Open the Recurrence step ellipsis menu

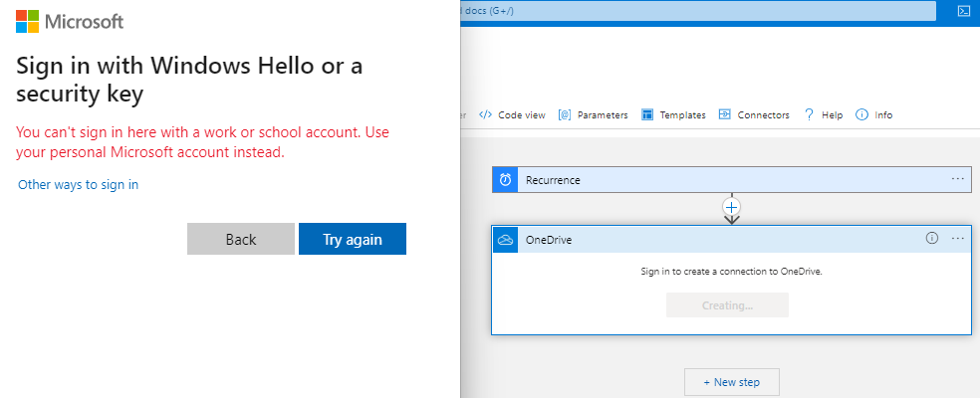coord(957,179)
